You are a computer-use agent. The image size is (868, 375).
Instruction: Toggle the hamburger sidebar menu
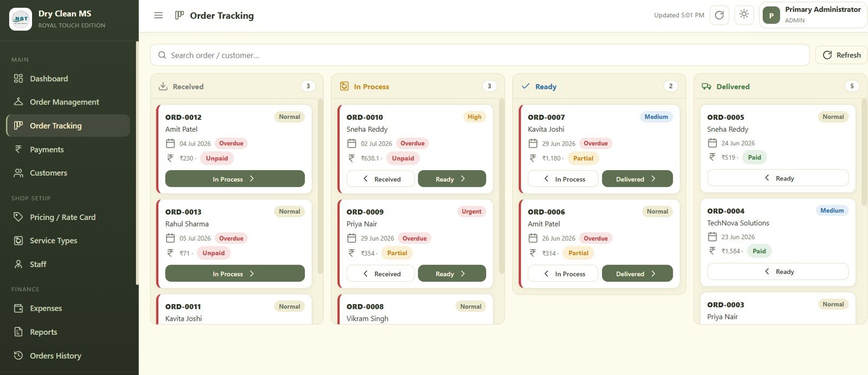[158, 15]
